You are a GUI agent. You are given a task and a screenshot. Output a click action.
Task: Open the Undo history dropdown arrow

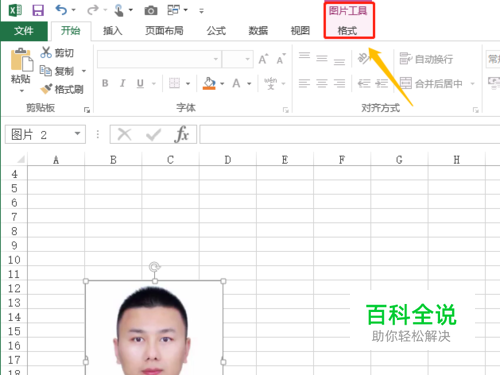pos(73,10)
